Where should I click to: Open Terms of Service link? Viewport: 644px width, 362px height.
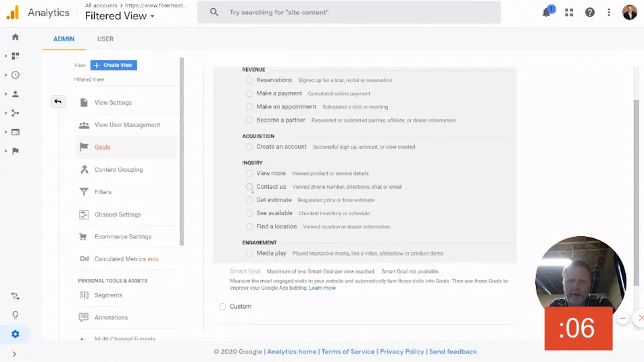(x=348, y=352)
